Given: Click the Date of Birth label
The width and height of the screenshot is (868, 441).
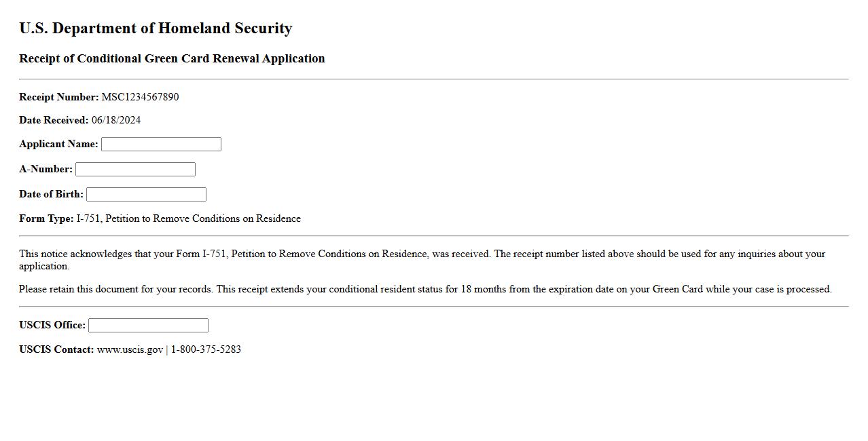Looking at the screenshot, I should pyautogui.click(x=51, y=194).
